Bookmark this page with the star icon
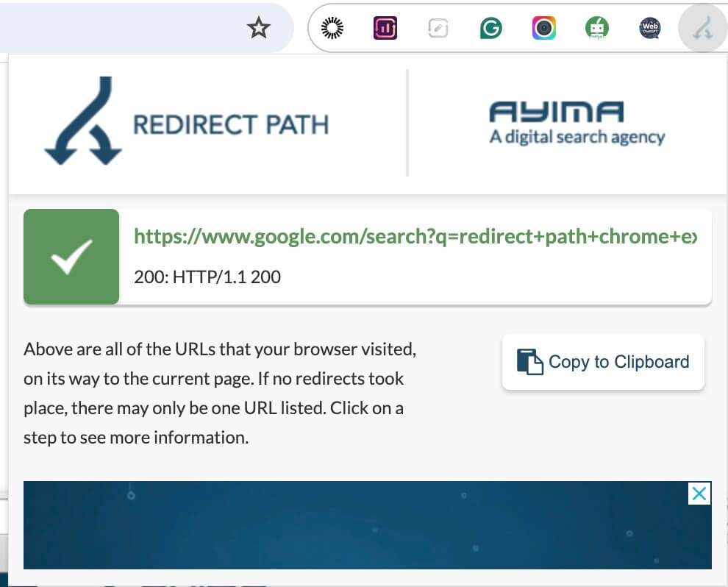The height and width of the screenshot is (587, 728). click(x=259, y=28)
